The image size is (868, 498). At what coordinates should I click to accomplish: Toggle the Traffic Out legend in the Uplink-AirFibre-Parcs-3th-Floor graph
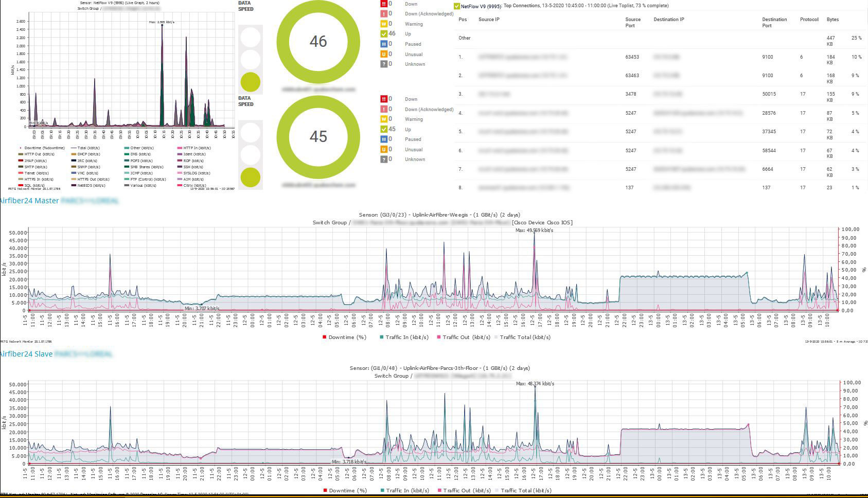click(461, 490)
